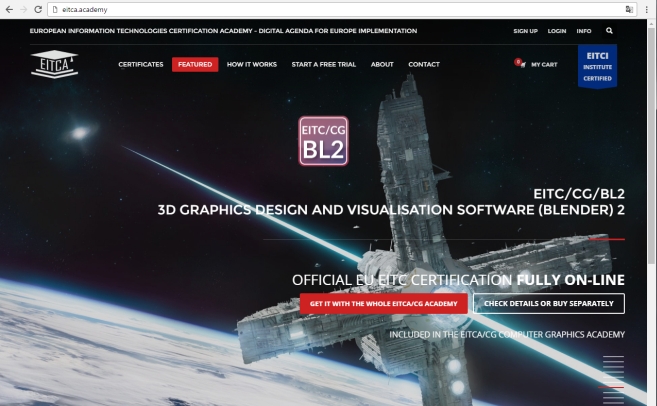Image resolution: width=657 pixels, height=406 pixels.
Task: Click the translate icon in address bar
Action: (629, 8)
